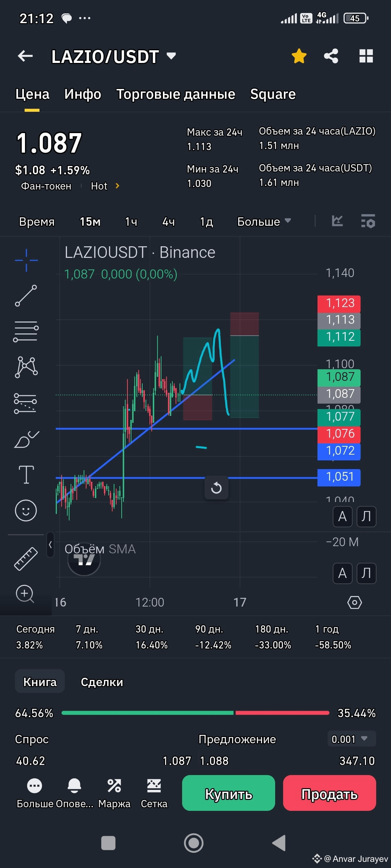
Task: Reset the chart view button
Action: point(216,488)
